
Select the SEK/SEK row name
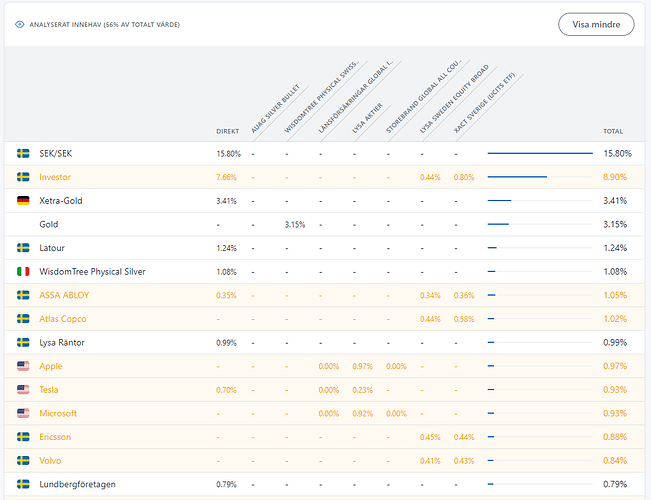point(56,153)
